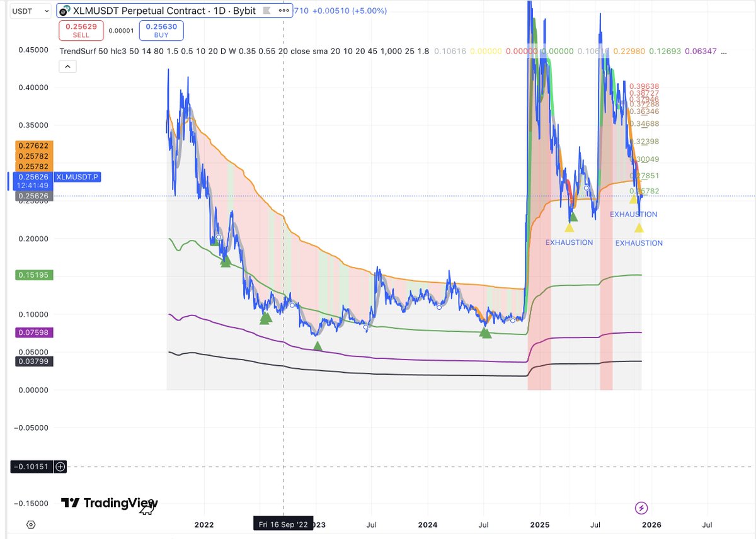756x539 pixels.
Task: Select the 1D interval in the symbol legend
Action: click(220, 11)
